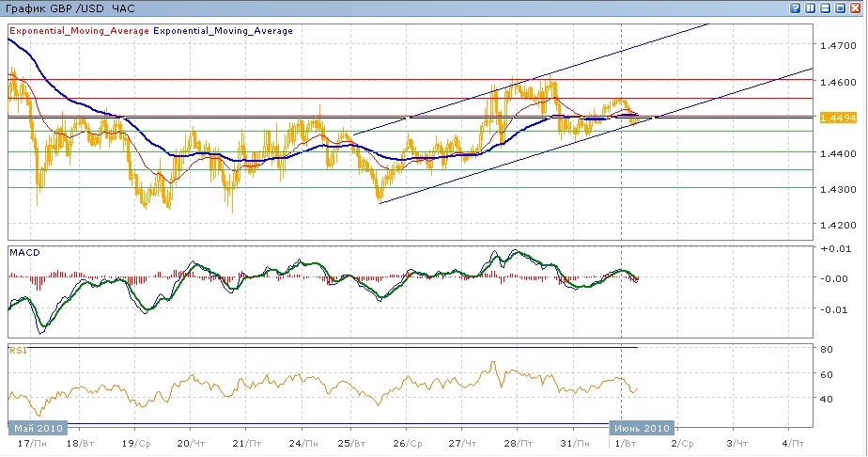
Task: Click the horizontal split window icon
Action: [x=826, y=8]
